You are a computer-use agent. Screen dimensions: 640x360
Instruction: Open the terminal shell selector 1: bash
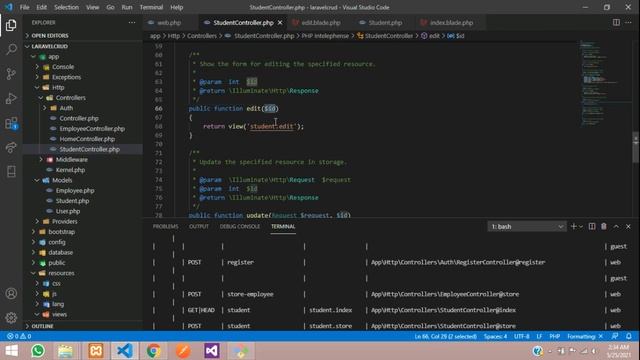click(527, 227)
